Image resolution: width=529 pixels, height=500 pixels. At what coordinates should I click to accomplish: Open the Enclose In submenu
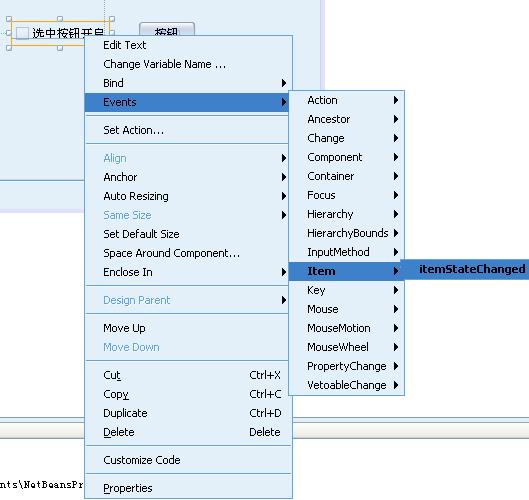click(x=188, y=272)
